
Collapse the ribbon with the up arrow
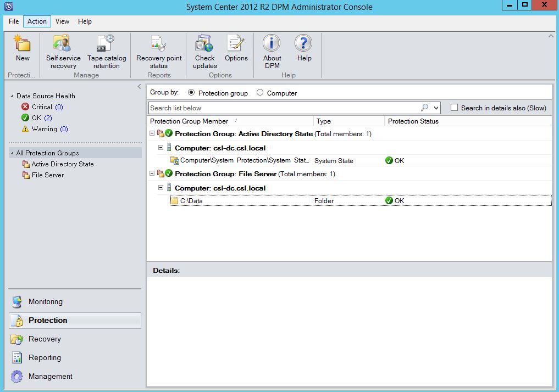(x=551, y=36)
